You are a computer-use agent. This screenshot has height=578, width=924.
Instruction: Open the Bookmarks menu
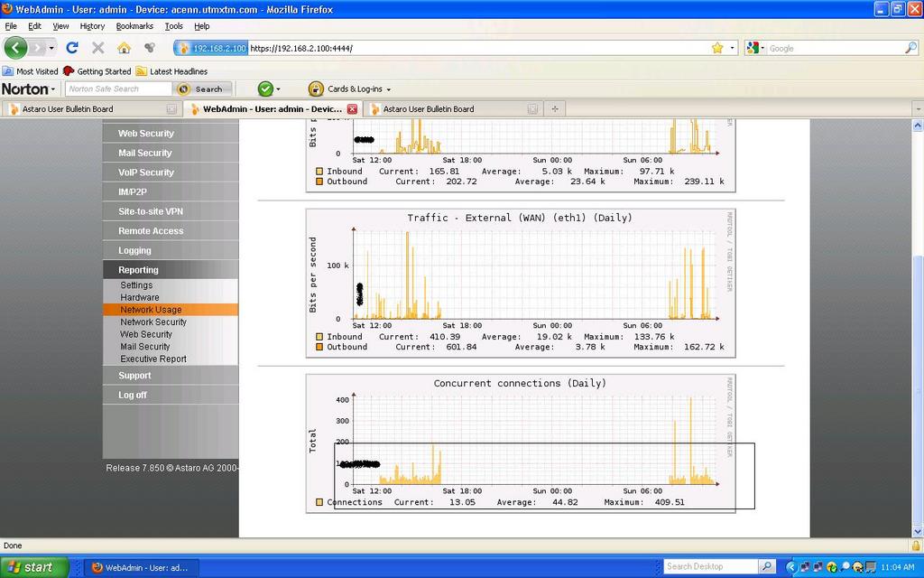tap(134, 26)
